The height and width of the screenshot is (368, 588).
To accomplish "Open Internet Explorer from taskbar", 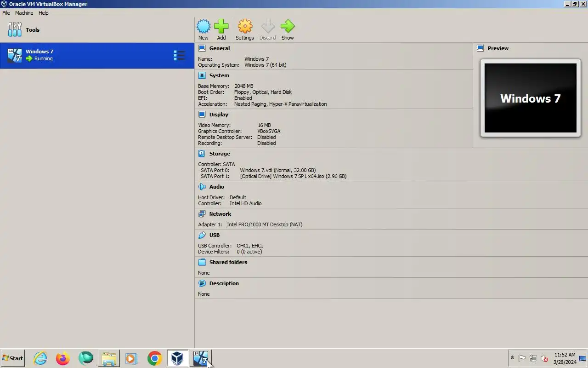I will 40,358.
